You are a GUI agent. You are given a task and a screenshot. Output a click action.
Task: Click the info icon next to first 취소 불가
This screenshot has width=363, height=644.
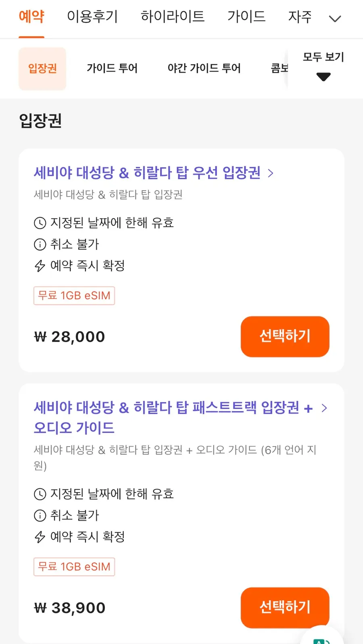pos(40,244)
